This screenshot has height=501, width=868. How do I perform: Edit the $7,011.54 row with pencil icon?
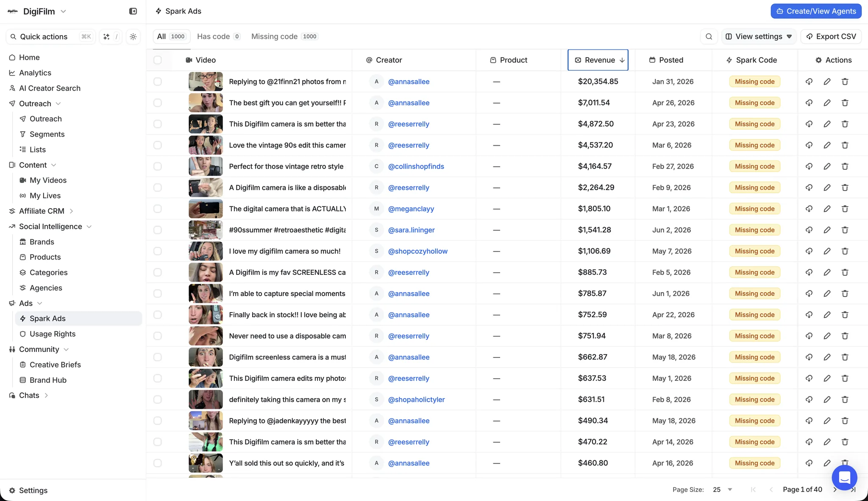[x=827, y=103]
